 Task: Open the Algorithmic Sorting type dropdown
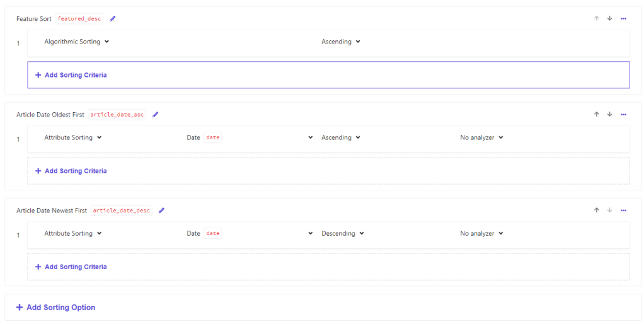76,42
